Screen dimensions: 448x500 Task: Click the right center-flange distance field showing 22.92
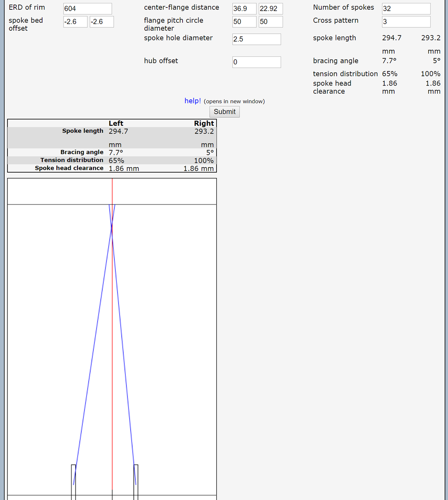coord(271,9)
